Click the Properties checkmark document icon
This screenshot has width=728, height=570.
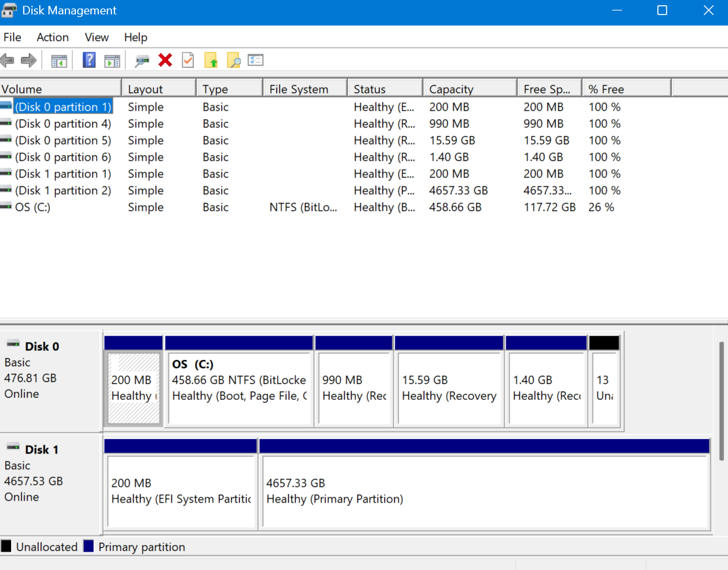coord(188,60)
